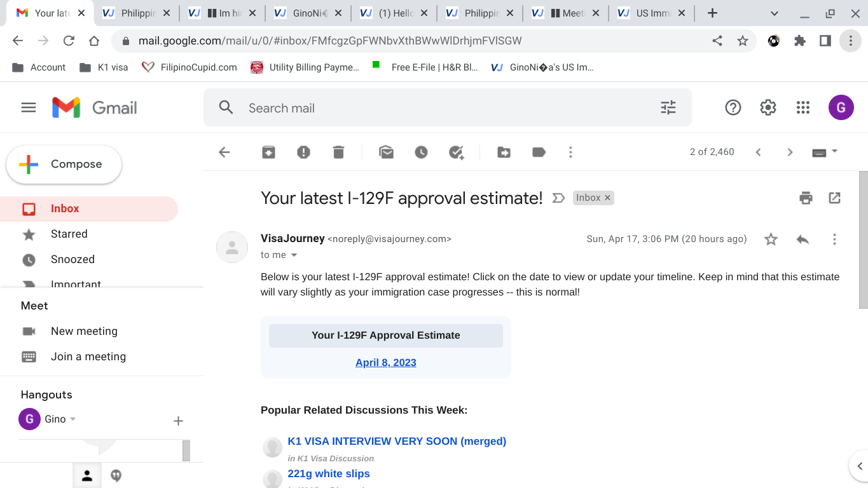
Task: Delete this email
Action: [339, 152]
